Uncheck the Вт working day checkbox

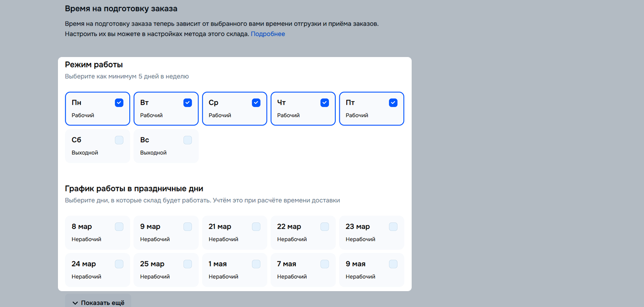[x=187, y=103]
